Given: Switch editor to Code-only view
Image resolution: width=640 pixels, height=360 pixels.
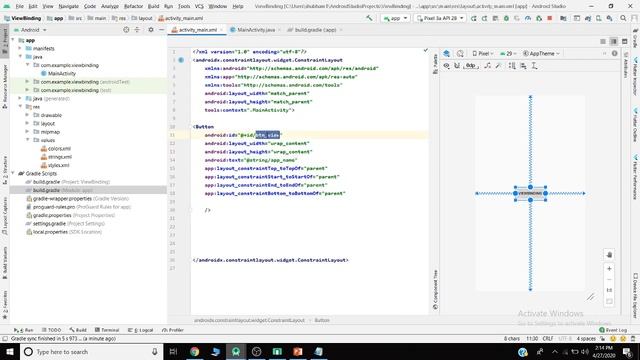Looking at the screenshot, I should [x=603, y=41].
